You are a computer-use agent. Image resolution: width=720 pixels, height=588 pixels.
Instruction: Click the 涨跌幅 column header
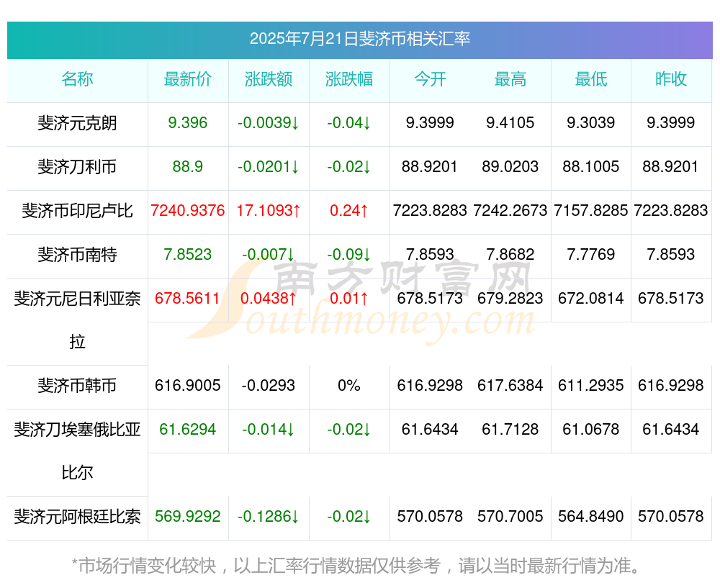[349, 79]
